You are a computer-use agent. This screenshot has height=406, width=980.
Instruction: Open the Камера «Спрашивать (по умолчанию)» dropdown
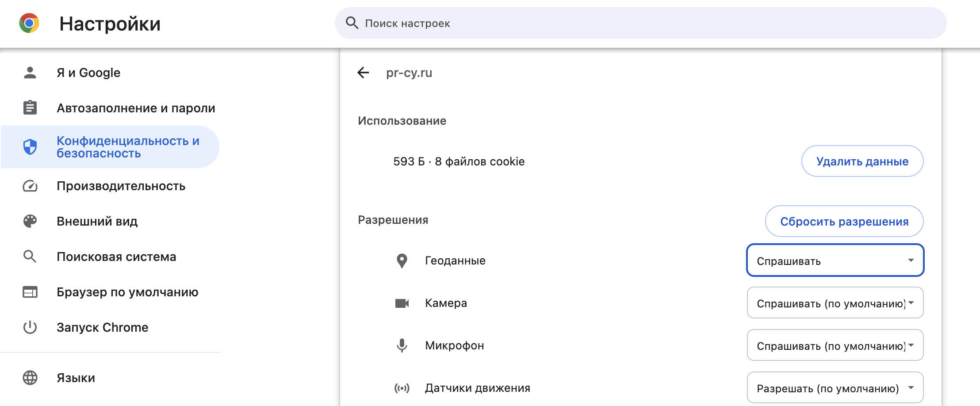click(835, 303)
